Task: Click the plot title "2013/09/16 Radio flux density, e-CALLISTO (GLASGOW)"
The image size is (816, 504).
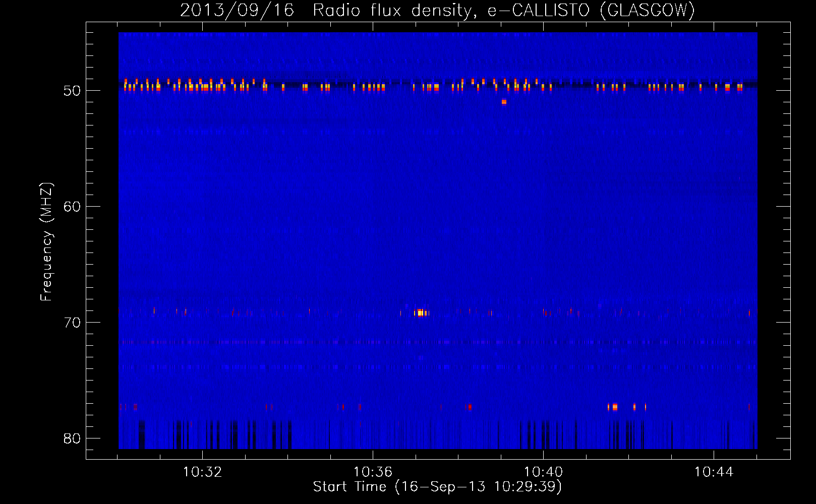Action: (437, 10)
